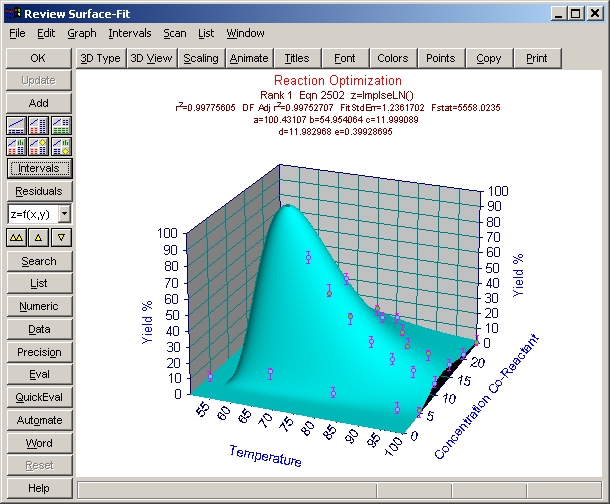Open the Intervals menu
This screenshot has width=610, height=504.
[x=130, y=33]
